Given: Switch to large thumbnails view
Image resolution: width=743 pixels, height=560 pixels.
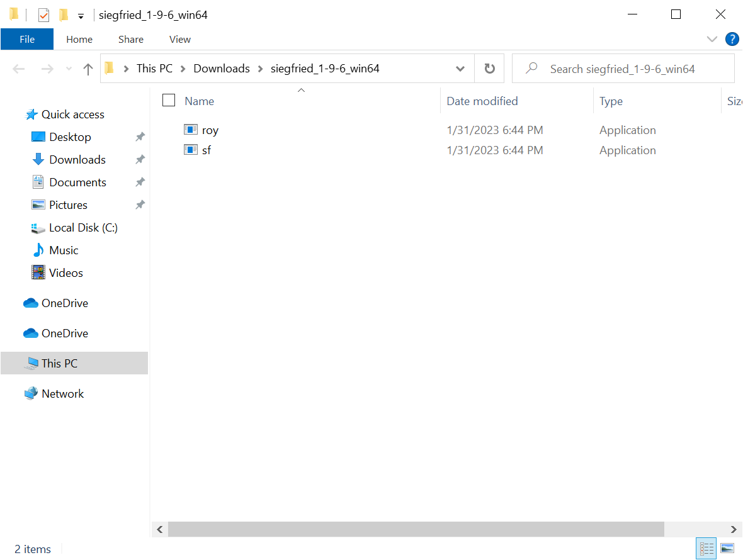Looking at the screenshot, I should [727, 548].
